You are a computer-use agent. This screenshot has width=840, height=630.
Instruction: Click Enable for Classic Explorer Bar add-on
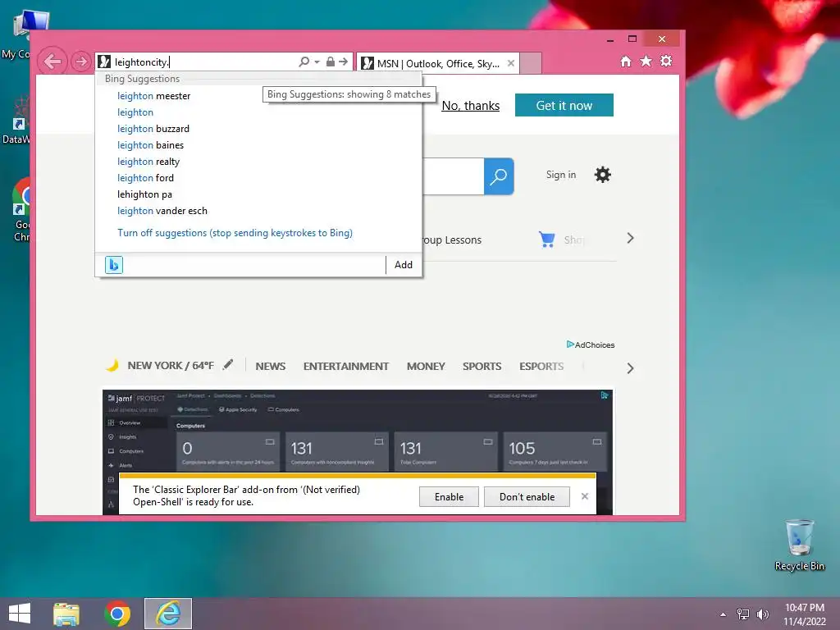coord(449,497)
